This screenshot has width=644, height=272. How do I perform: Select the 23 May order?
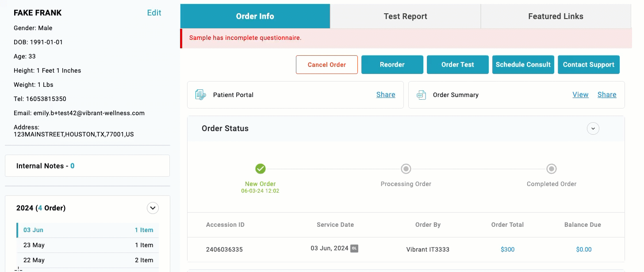coord(88,245)
